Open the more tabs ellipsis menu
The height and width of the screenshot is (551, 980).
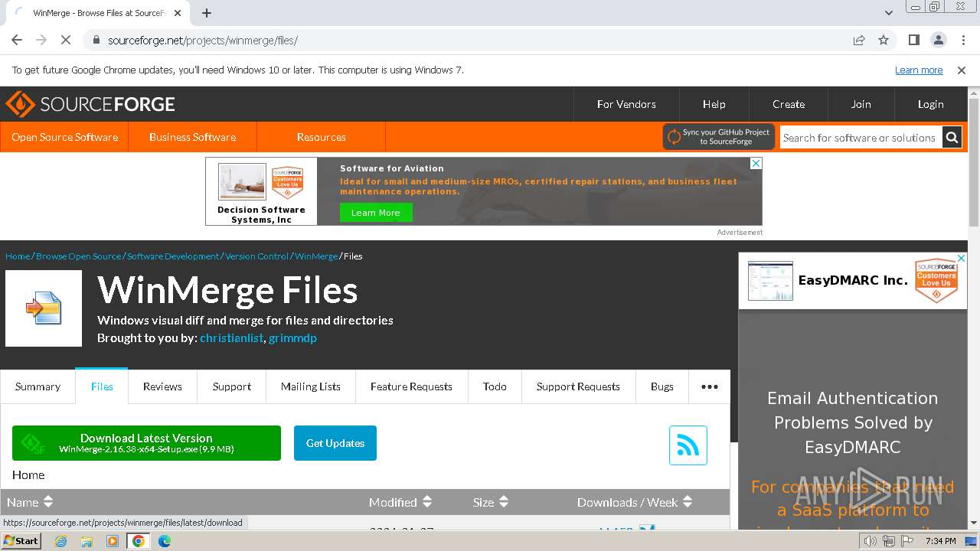coord(710,386)
